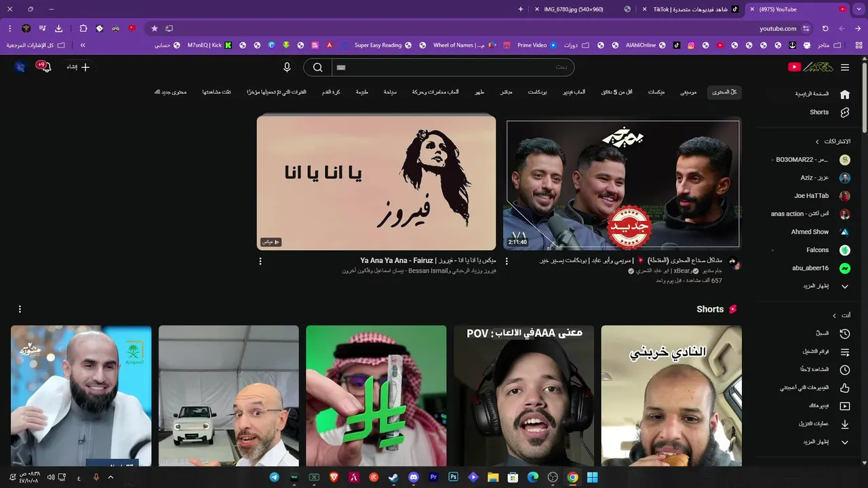
Task: Open Steam from the taskbar
Action: 393,477
